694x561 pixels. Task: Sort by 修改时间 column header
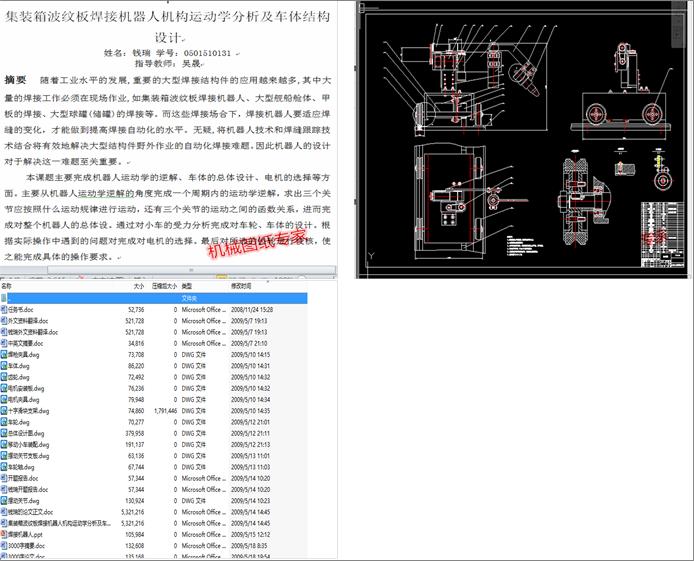point(241,286)
